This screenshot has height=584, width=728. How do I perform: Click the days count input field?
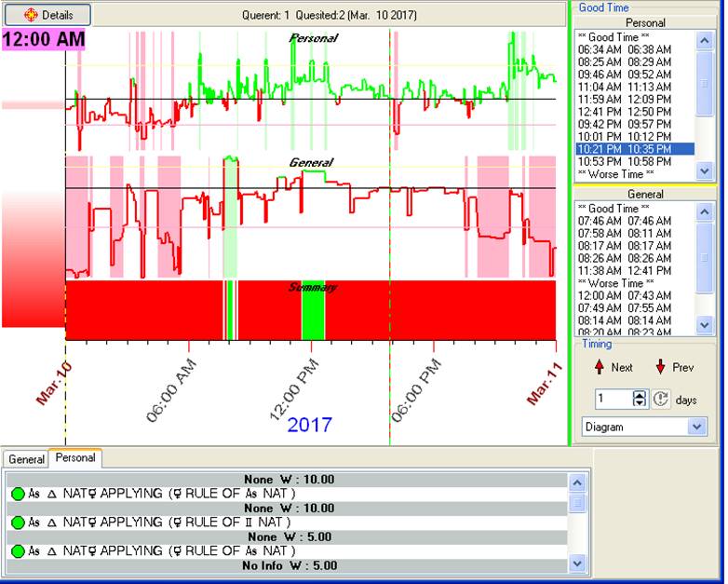pos(613,399)
